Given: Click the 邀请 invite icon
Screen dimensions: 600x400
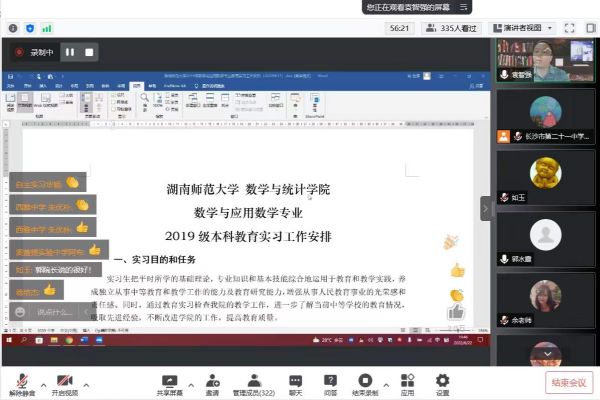Looking at the screenshot, I should point(212,381).
